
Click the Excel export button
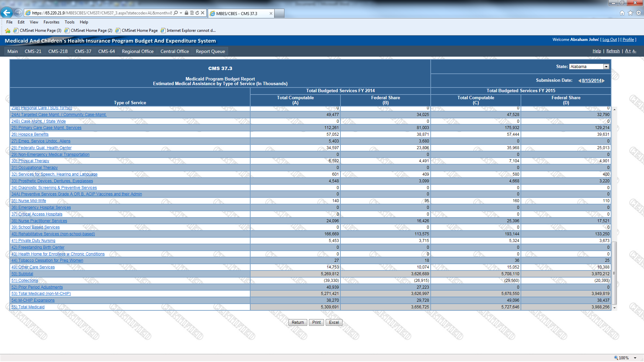[x=334, y=322]
